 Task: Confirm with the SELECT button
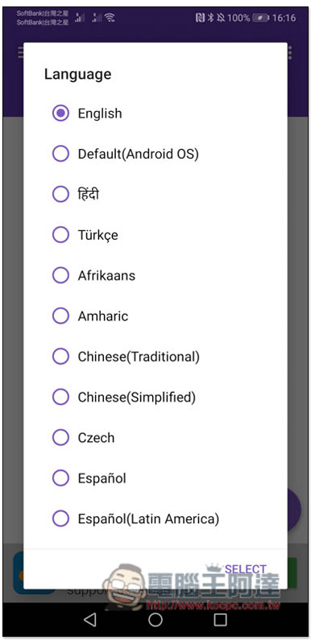246,569
